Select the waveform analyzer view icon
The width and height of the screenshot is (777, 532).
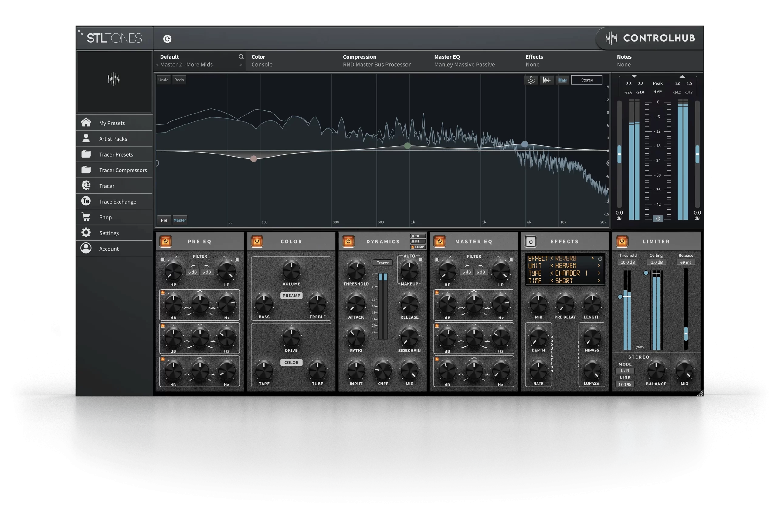click(x=547, y=80)
